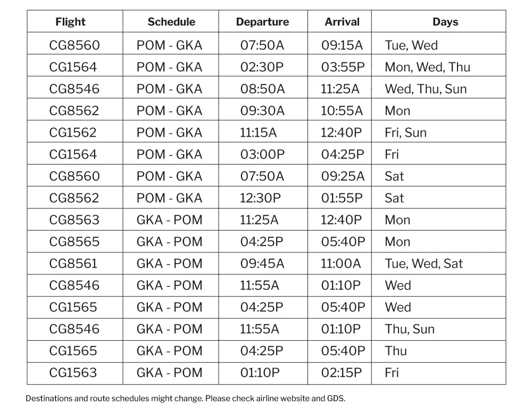Click the 02:30P departure time

point(262,67)
